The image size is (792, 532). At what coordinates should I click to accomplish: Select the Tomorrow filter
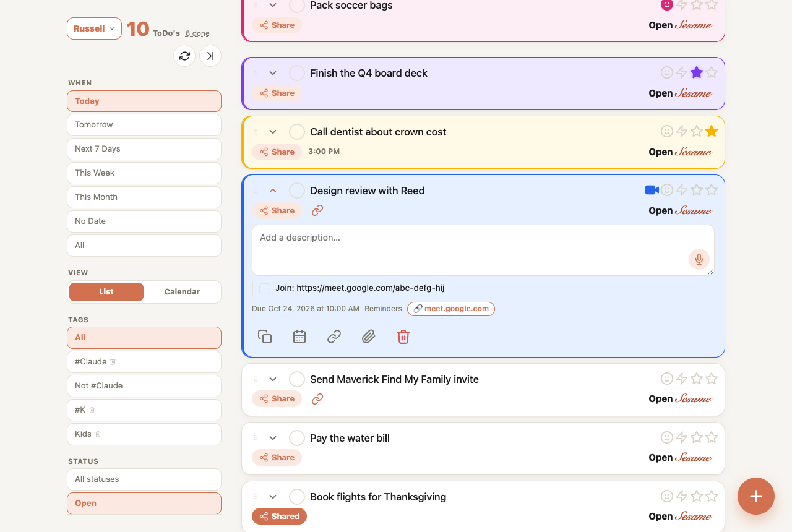pos(144,125)
